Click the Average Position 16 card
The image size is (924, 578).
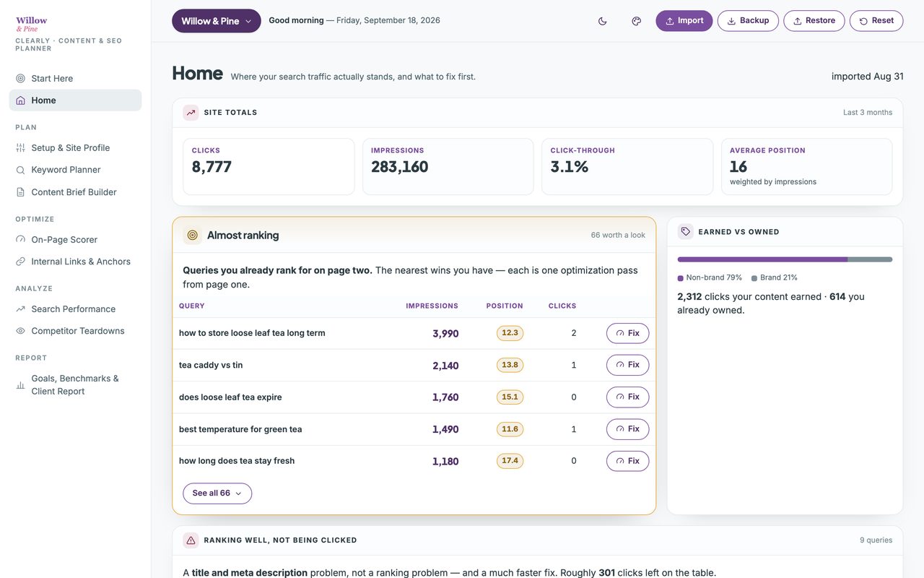pos(806,167)
